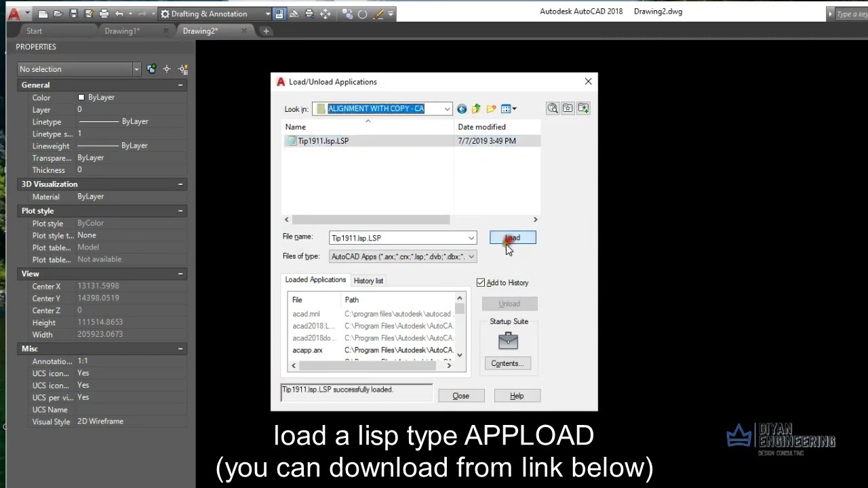Image resolution: width=868 pixels, height=488 pixels.
Task: Click the Contents... button
Action: pyautogui.click(x=508, y=363)
